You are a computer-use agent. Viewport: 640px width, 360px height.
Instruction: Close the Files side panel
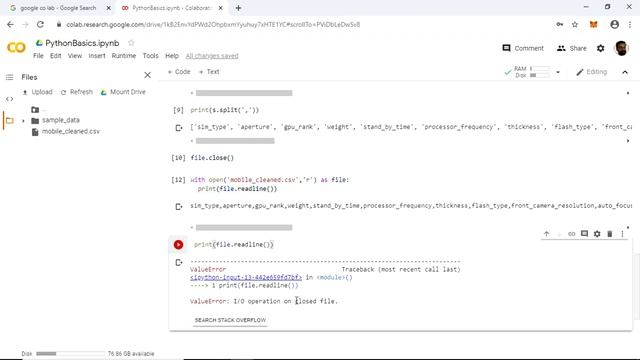[147, 75]
